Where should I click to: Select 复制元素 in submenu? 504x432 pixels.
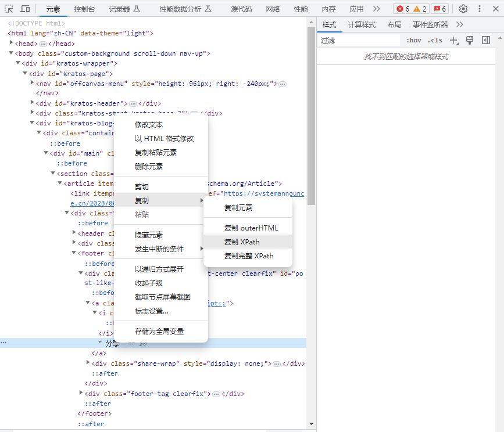248,208
